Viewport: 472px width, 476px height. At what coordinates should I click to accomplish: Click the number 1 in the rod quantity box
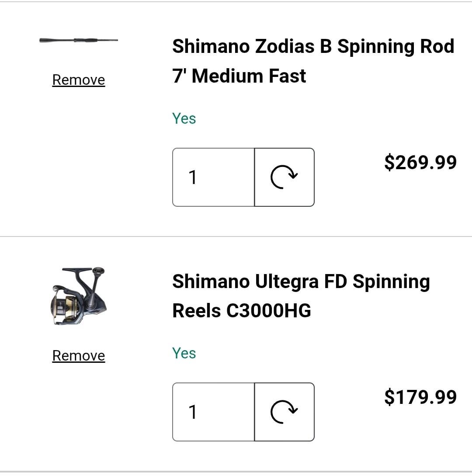coord(193,177)
